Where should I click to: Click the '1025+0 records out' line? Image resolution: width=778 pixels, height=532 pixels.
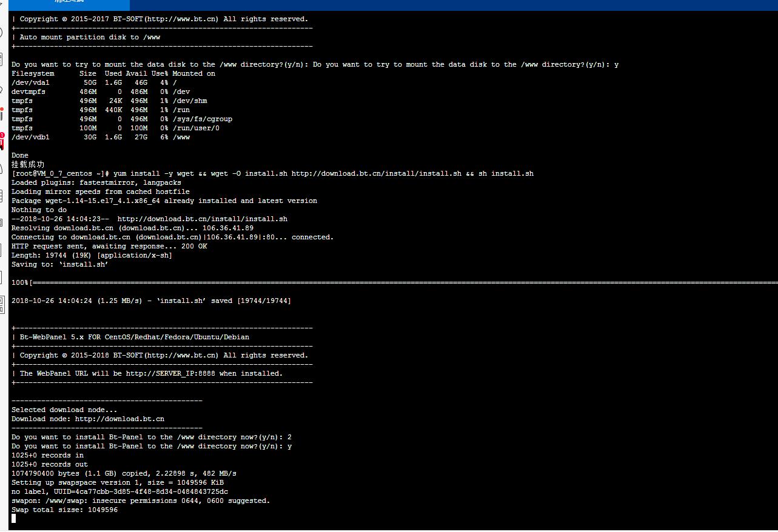50,464
